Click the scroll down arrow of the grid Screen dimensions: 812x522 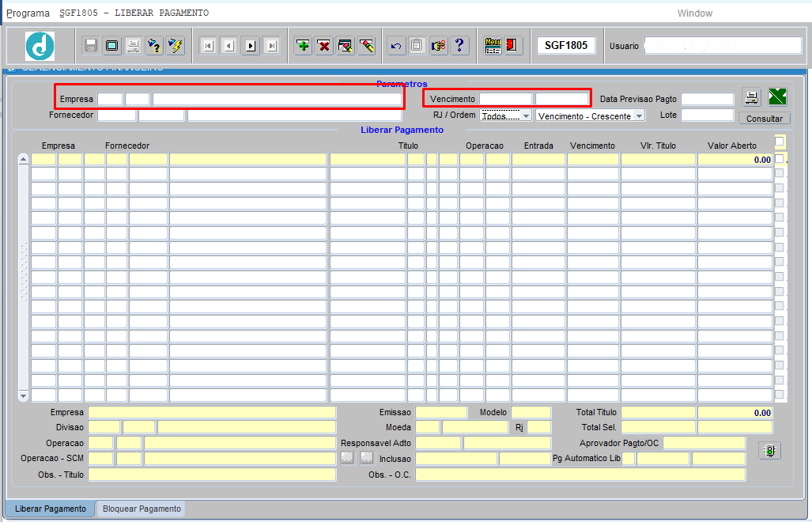coord(23,396)
